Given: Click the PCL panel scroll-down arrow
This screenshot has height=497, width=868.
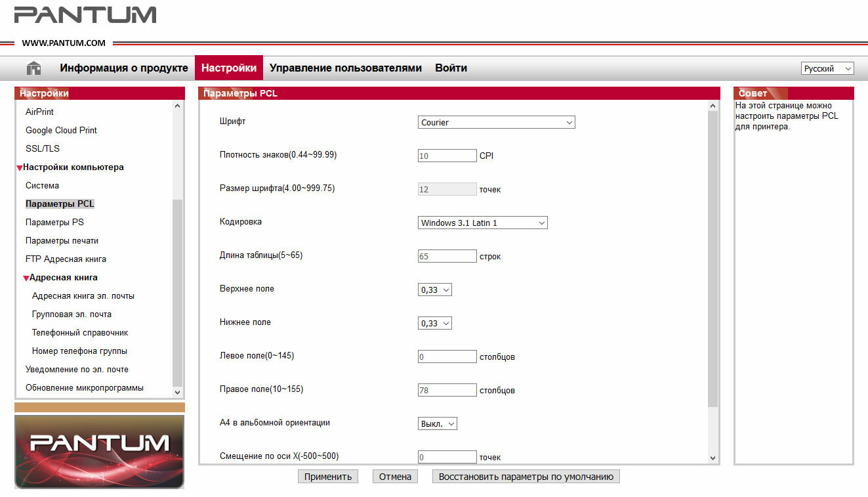Looking at the screenshot, I should click(x=713, y=458).
